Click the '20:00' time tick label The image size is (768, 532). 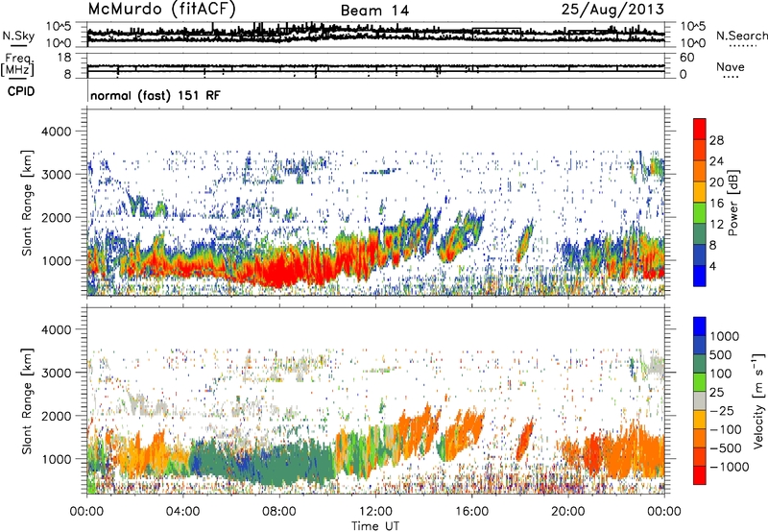click(567, 512)
